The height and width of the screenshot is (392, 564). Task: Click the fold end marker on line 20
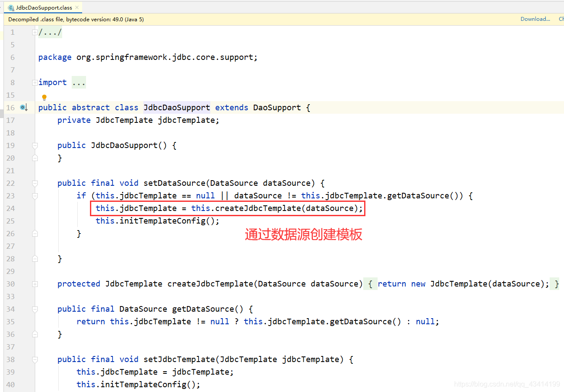35,158
